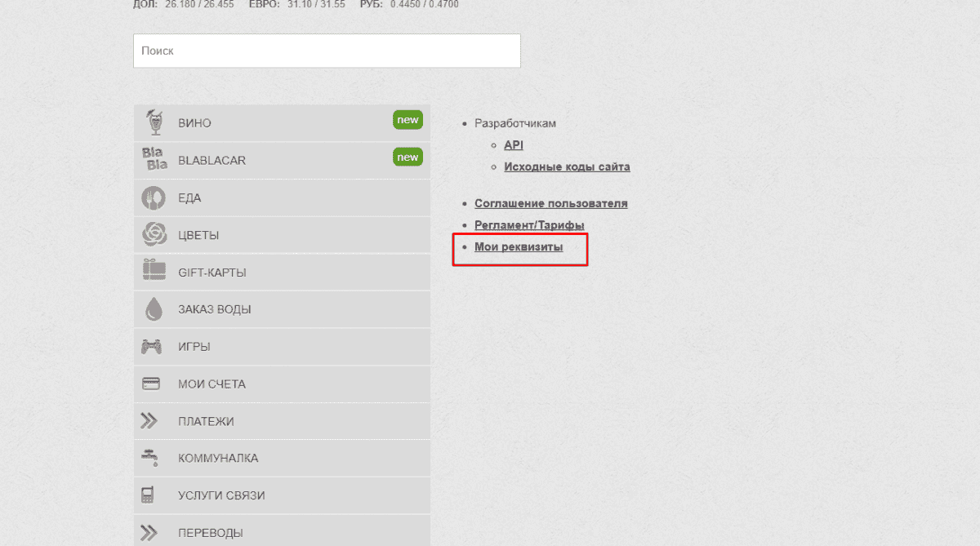Click the BlaBlaCar logo icon
The image size is (980, 546).
point(154,160)
